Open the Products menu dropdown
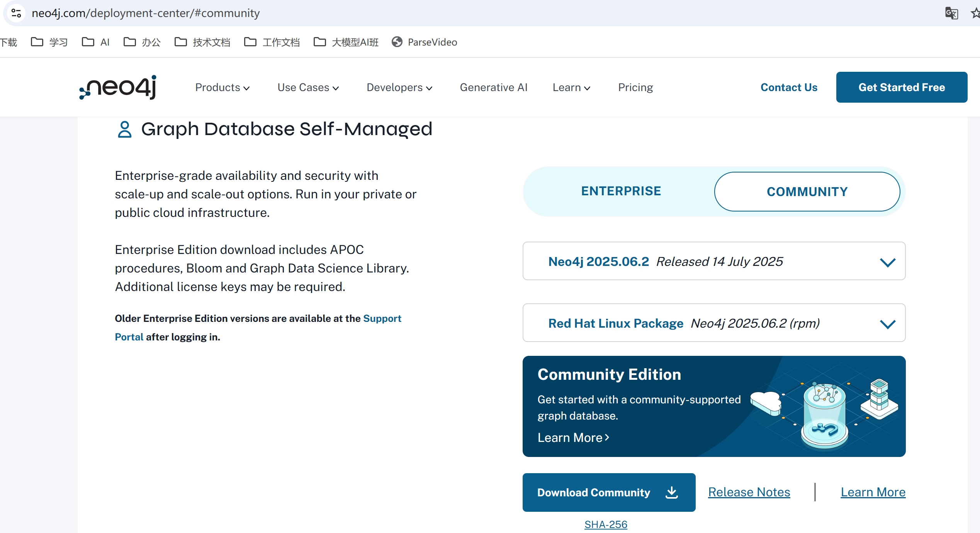The height and width of the screenshot is (533, 980). point(222,88)
